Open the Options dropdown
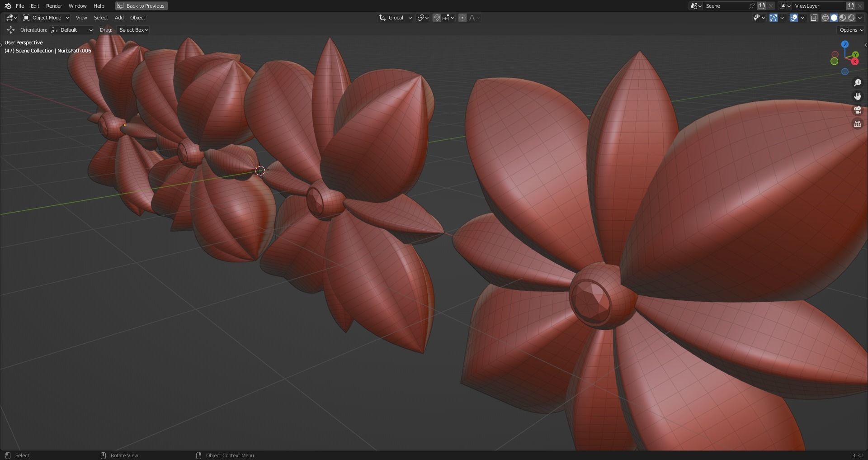This screenshot has width=868, height=460. [851, 30]
